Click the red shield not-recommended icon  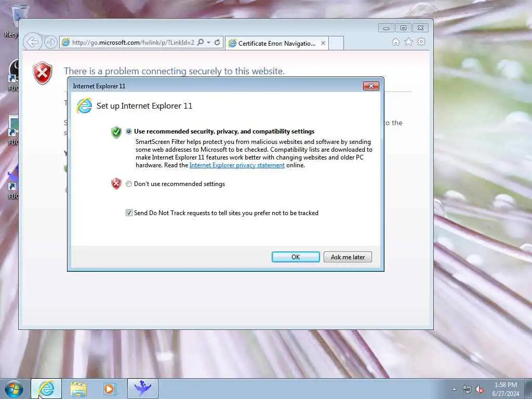tap(116, 183)
